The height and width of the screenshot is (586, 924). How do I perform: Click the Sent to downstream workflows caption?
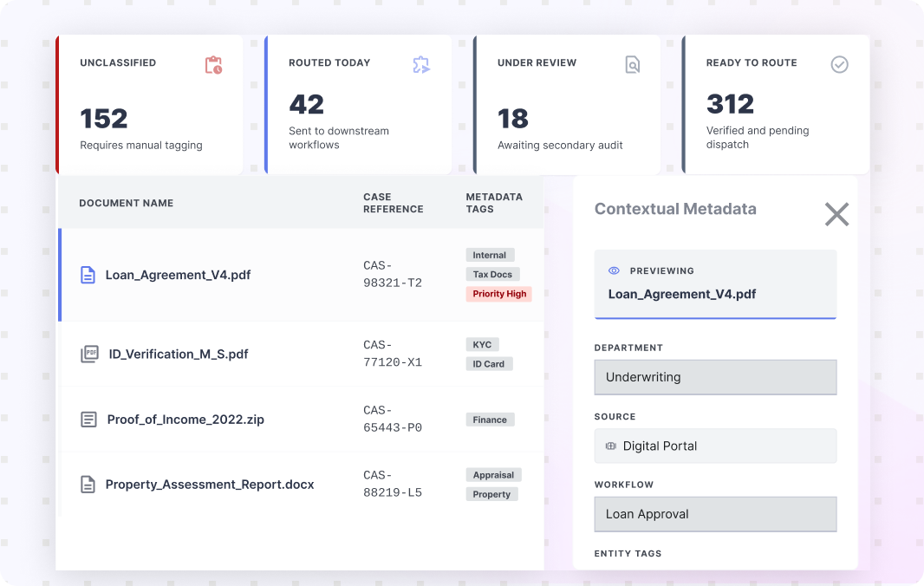click(x=339, y=137)
